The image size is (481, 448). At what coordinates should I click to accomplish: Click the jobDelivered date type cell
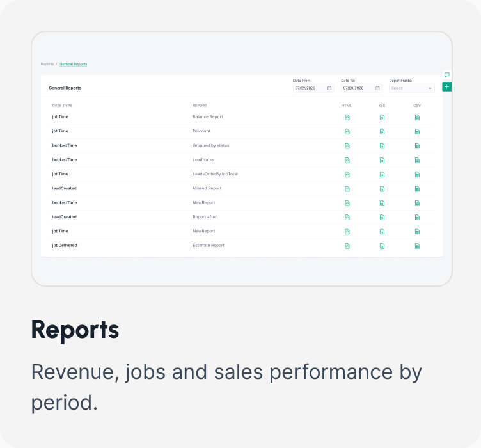(x=65, y=246)
